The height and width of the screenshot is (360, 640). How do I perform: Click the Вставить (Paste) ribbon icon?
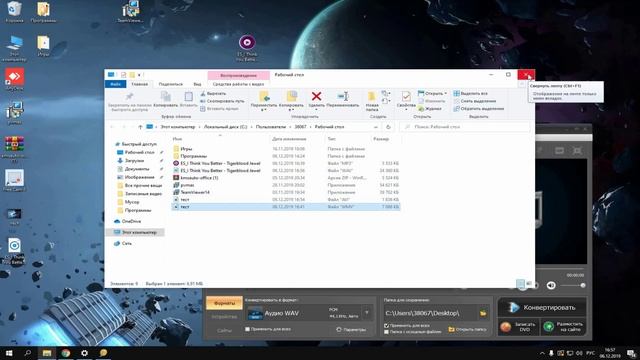pyautogui.click(x=188, y=97)
